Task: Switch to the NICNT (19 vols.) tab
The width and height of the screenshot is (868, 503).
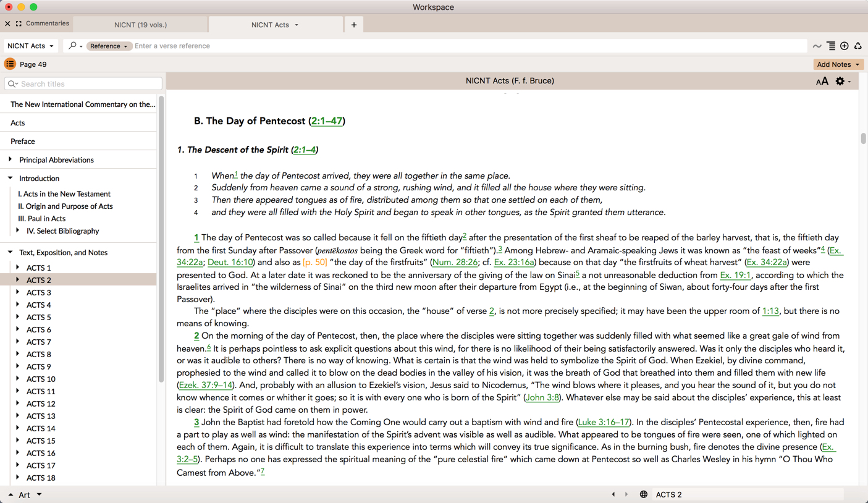Action: pyautogui.click(x=140, y=25)
